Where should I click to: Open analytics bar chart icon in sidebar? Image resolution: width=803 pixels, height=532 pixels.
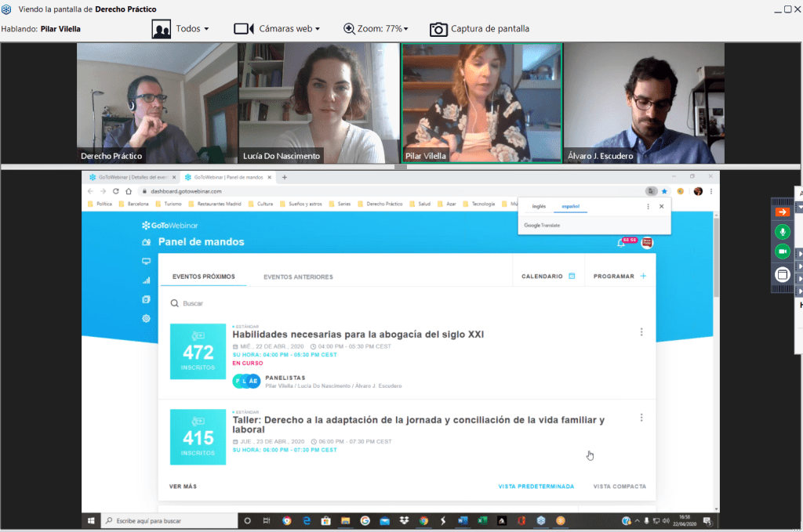click(x=146, y=280)
